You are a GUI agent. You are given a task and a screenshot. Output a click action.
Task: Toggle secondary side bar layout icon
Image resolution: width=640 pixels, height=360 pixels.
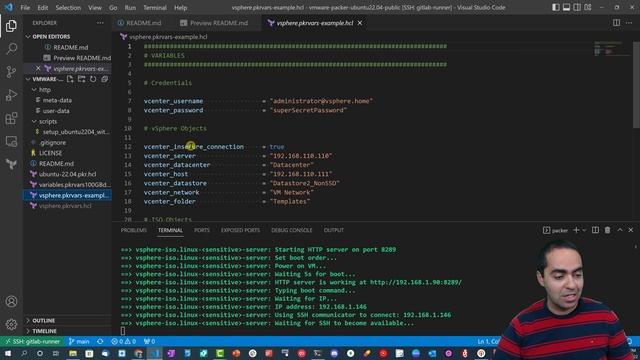click(577, 7)
